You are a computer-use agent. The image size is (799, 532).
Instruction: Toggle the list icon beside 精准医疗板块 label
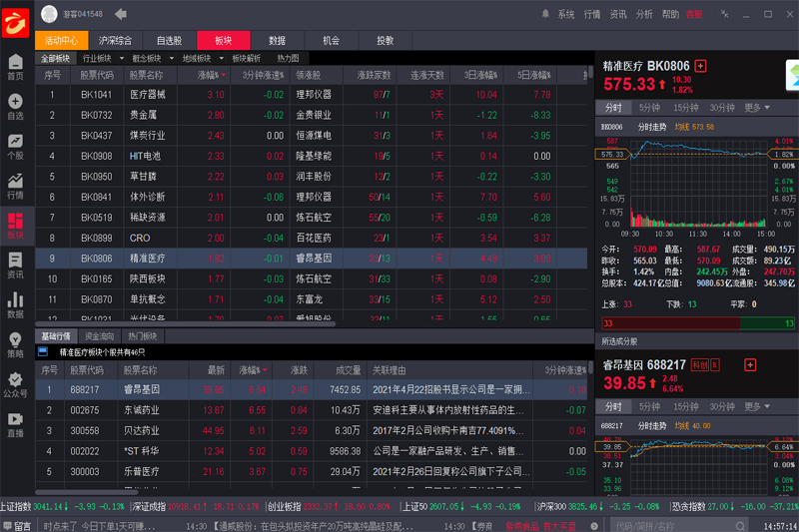click(x=43, y=351)
